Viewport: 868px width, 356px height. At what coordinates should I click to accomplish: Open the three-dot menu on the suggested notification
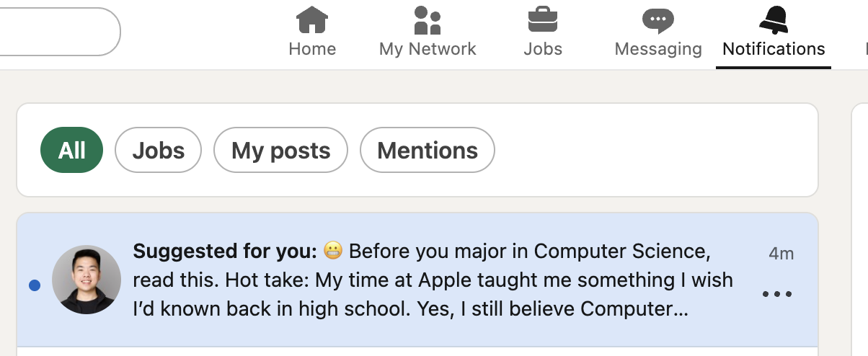coord(777,294)
